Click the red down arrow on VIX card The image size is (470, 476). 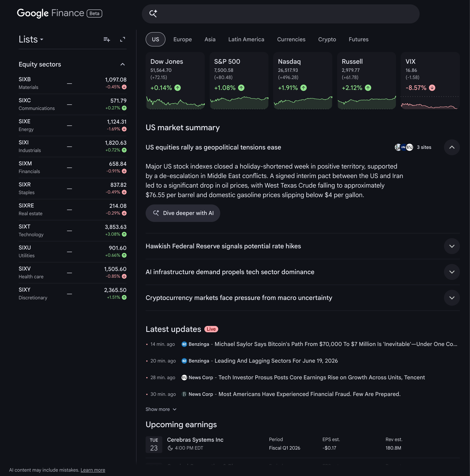432,88
